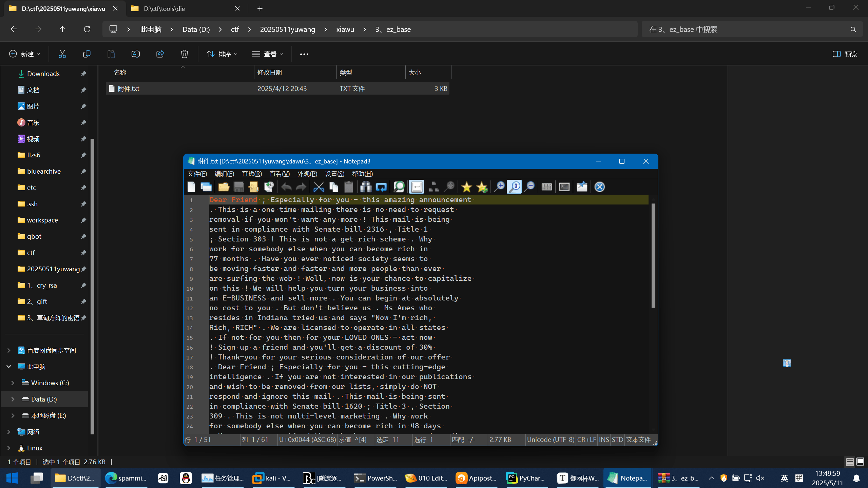Click the Find binoculars icon in Notepad3

click(366, 187)
